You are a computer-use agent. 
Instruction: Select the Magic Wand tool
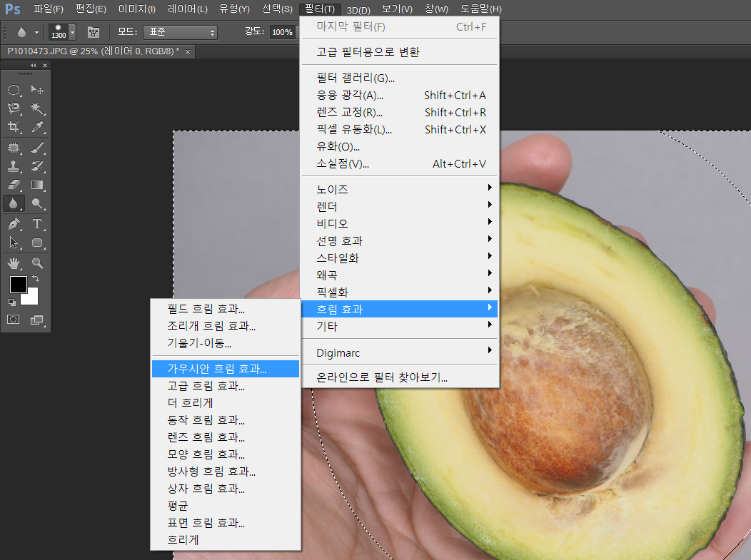coord(37,108)
